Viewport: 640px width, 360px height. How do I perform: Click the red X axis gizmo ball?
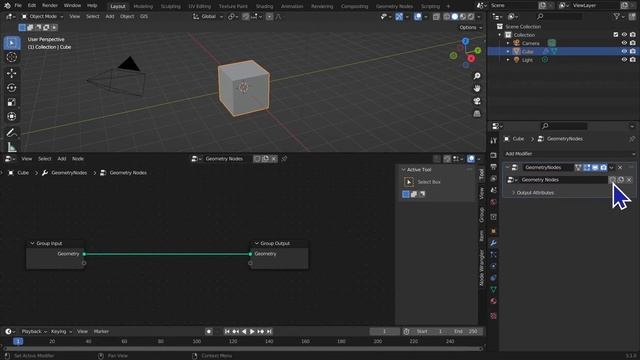click(471, 58)
